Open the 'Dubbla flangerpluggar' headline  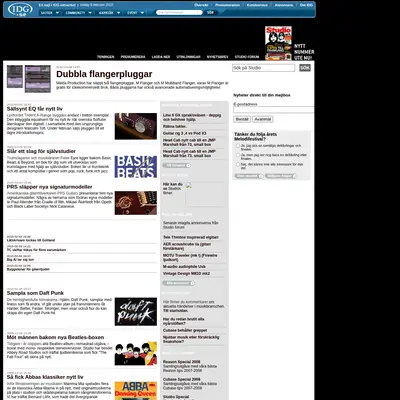104,74
